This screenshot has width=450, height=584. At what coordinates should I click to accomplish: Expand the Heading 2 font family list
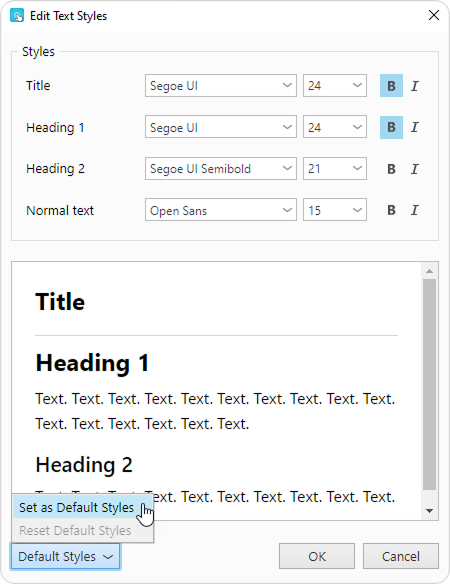click(x=221, y=169)
